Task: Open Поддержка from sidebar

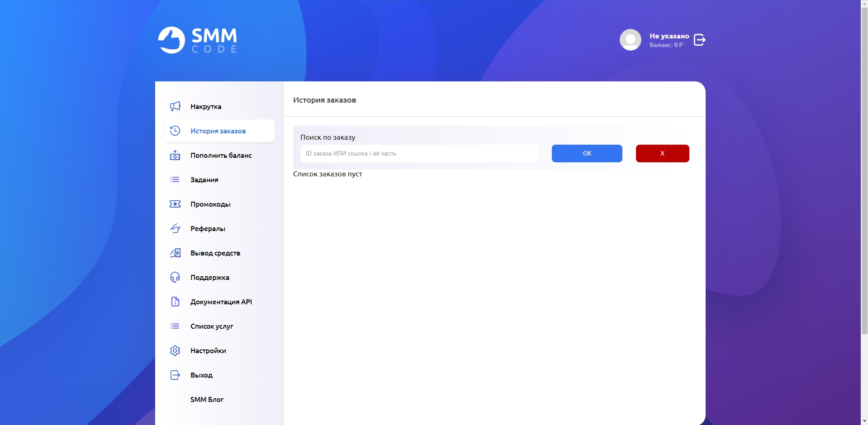Action: (x=219, y=277)
